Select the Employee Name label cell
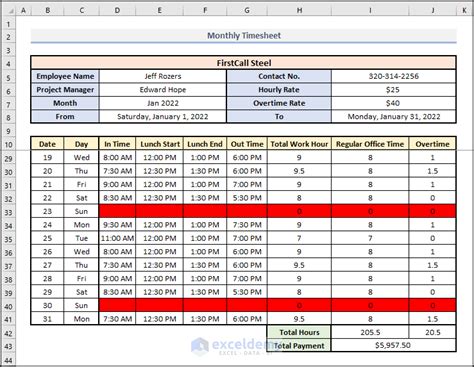The image size is (474, 367). [65, 76]
